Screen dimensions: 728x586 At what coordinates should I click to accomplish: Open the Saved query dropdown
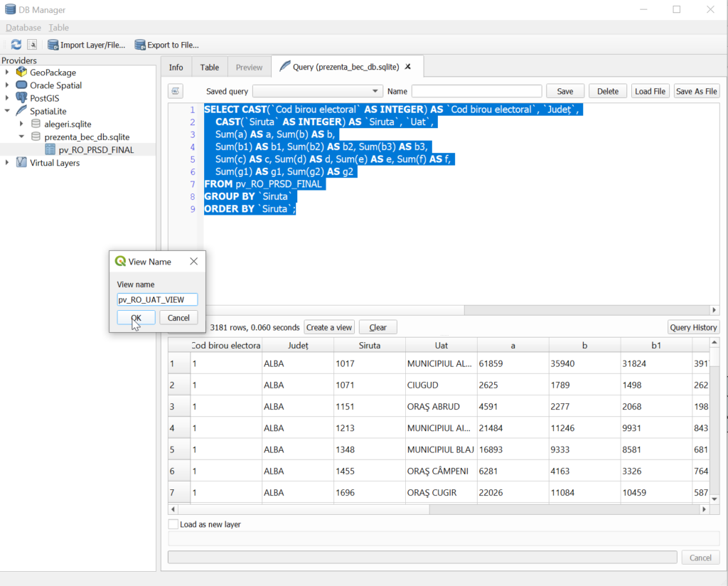(318, 91)
